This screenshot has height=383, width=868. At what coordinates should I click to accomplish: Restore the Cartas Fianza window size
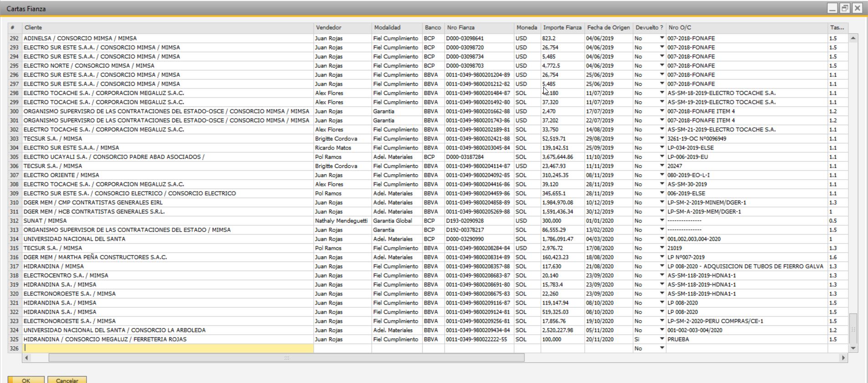(x=845, y=8)
